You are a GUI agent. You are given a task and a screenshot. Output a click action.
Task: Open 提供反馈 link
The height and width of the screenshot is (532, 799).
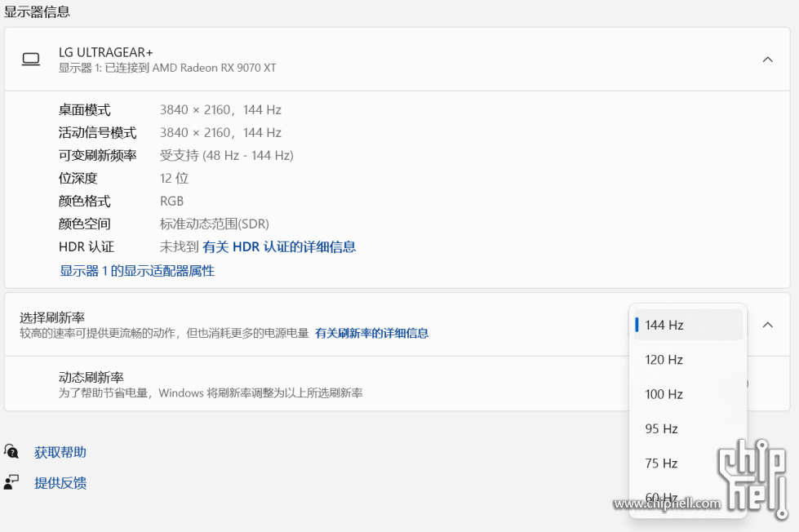[x=60, y=482]
